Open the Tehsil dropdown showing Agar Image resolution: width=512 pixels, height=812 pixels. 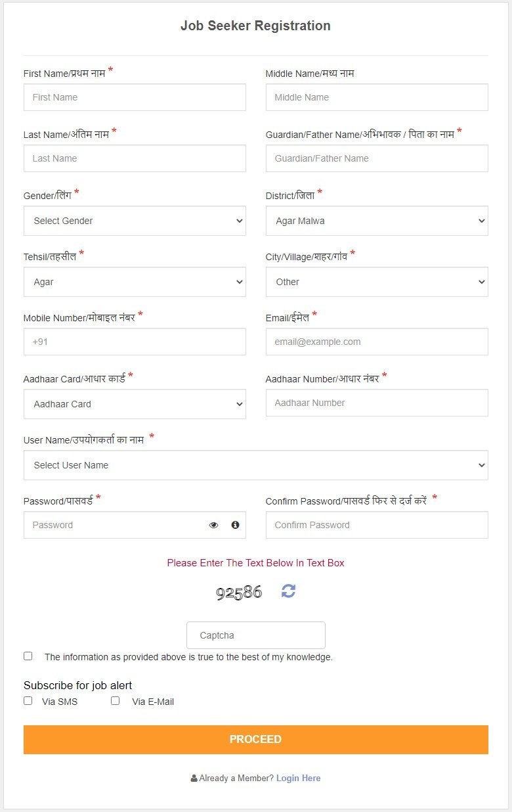135,282
